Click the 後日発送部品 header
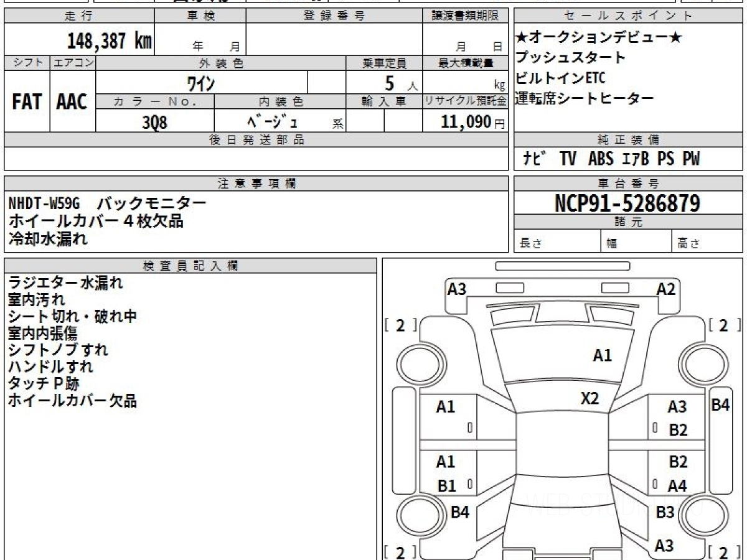The height and width of the screenshot is (560, 747). [x=256, y=140]
